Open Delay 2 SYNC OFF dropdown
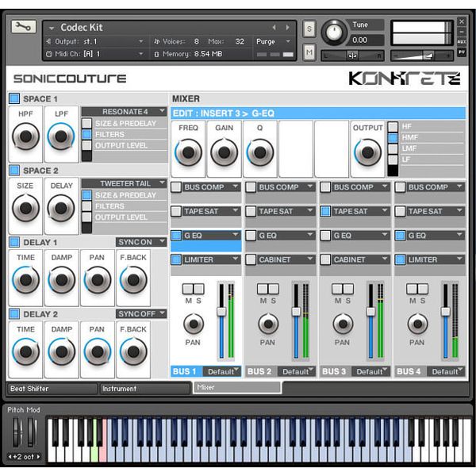This screenshot has height=476, width=476. (141, 314)
